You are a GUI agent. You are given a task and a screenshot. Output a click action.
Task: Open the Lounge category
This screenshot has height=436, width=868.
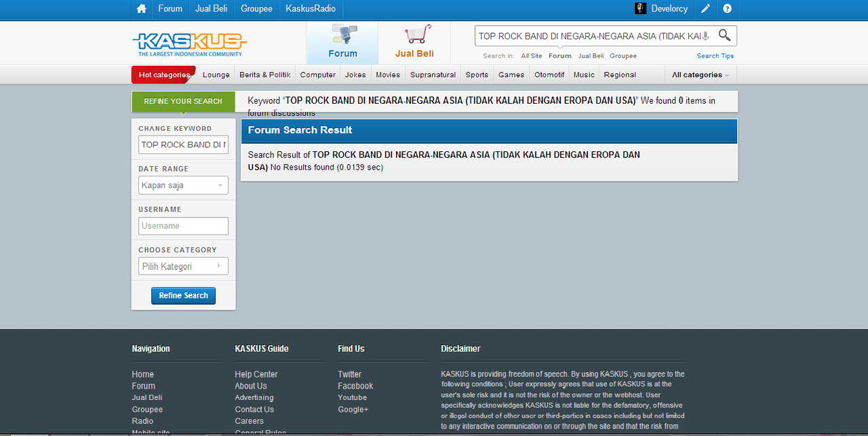(x=216, y=75)
